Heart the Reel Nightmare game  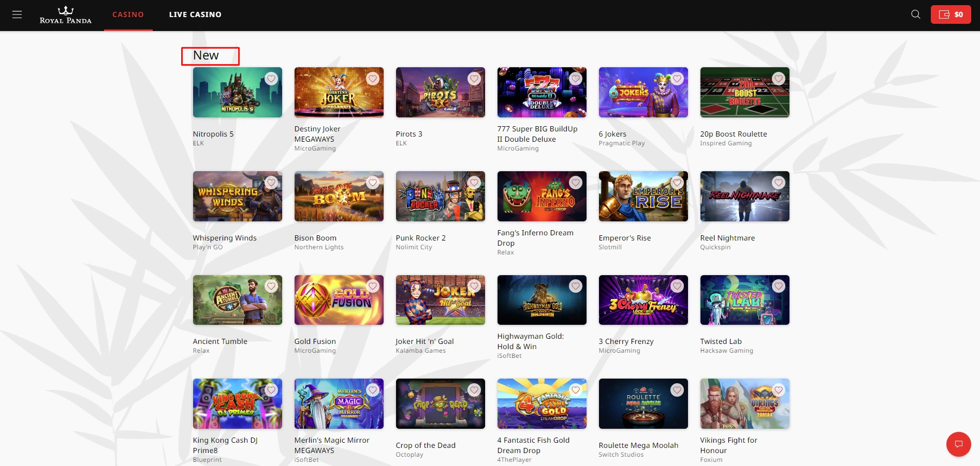[x=779, y=183]
